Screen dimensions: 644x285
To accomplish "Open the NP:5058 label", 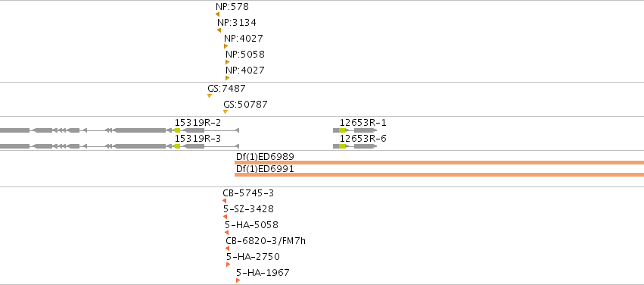I will (x=244, y=55).
